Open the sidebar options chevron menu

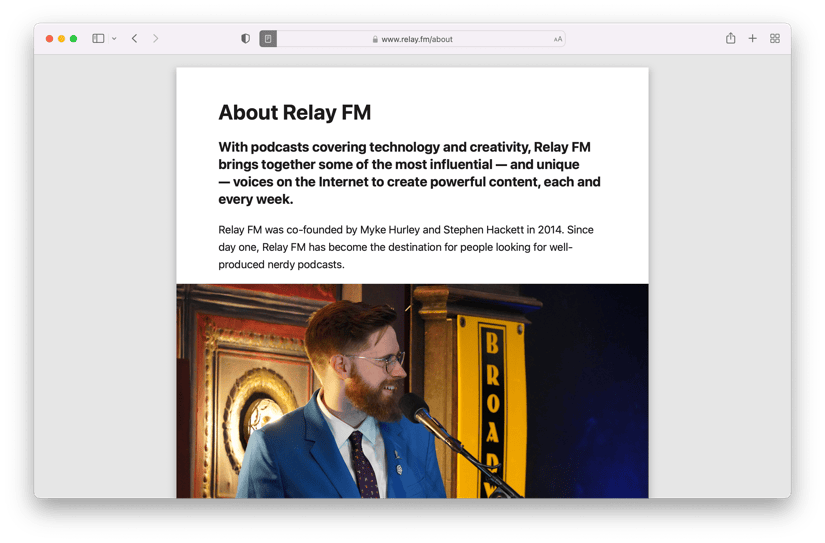[114, 38]
